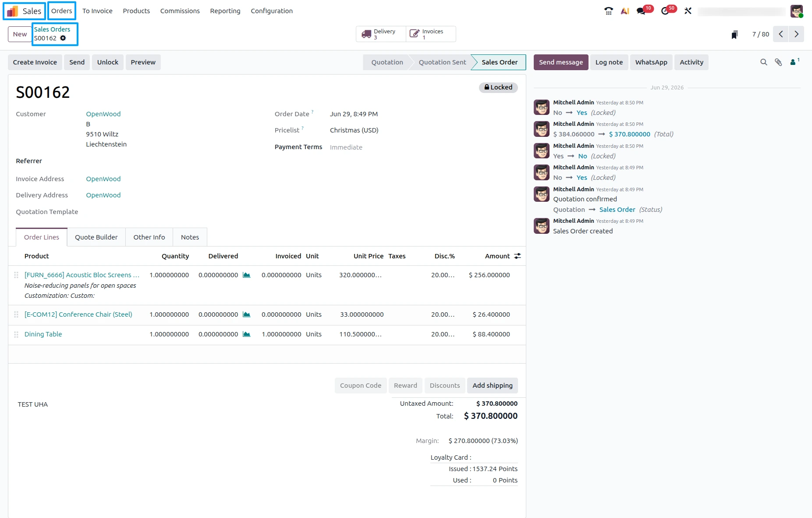Grab the drag handle of Acoustic Bloc Screens row
The width and height of the screenshot is (812, 518).
[16, 275]
